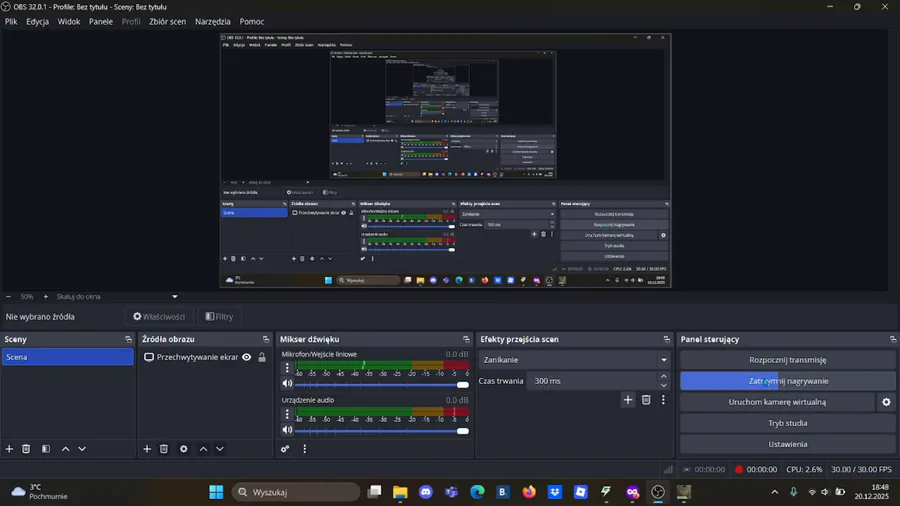Add a new scene with plus icon

point(9,449)
